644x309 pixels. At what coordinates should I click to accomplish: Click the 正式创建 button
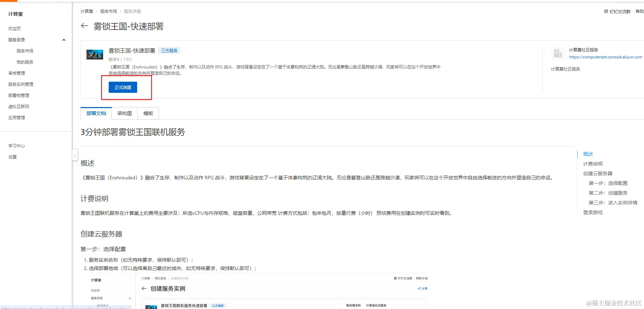pos(123,87)
